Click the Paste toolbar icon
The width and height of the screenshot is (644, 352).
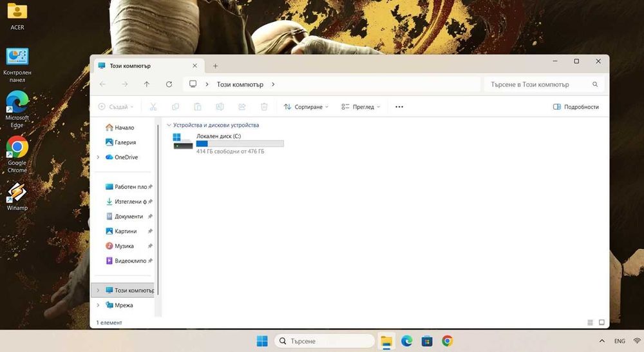point(198,107)
